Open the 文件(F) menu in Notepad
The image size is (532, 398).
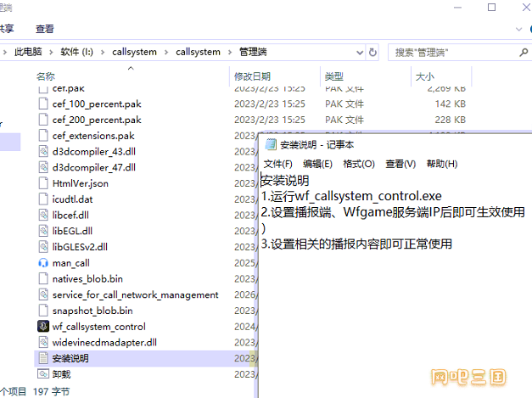[x=277, y=164]
